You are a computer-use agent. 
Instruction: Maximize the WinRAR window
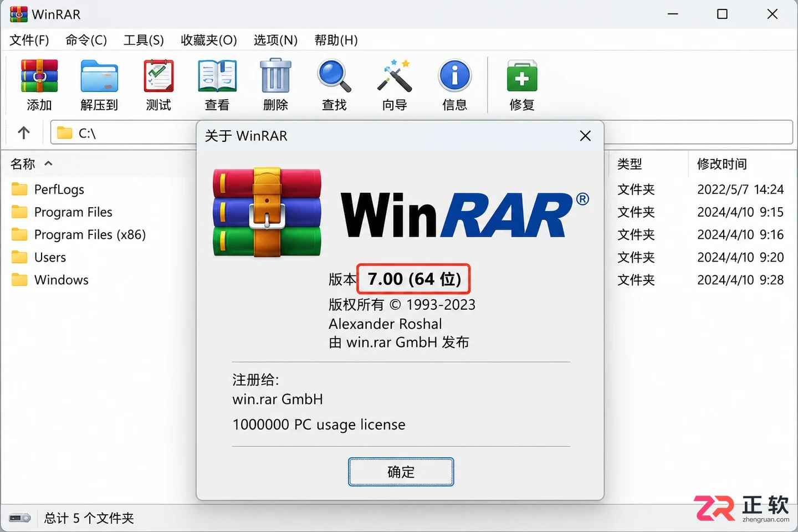point(722,14)
